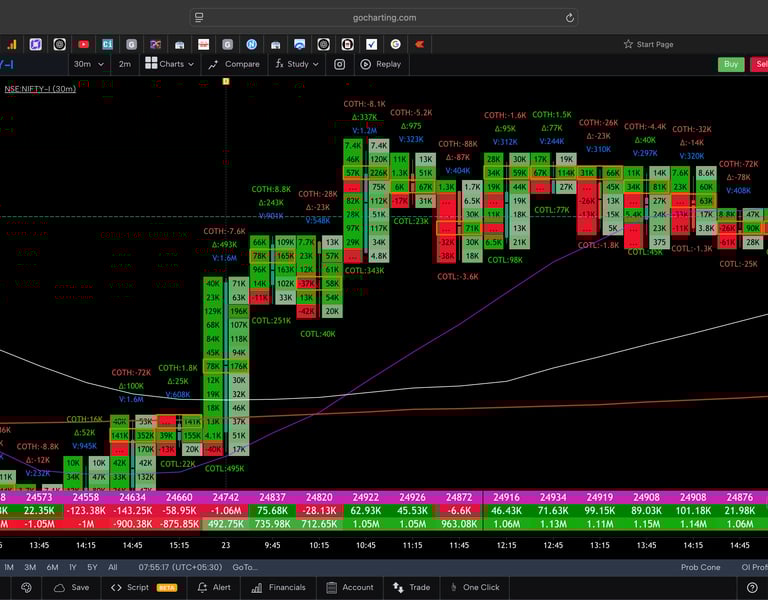Click the COTH:-8.1K label above the candle
Image resolution: width=768 pixels, height=600 pixels.
click(364, 104)
